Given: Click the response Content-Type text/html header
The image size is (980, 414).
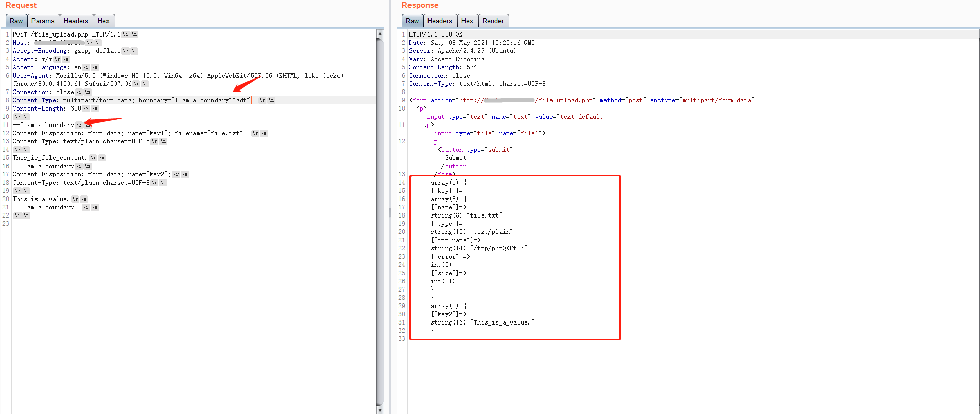Looking at the screenshot, I should point(477,84).
